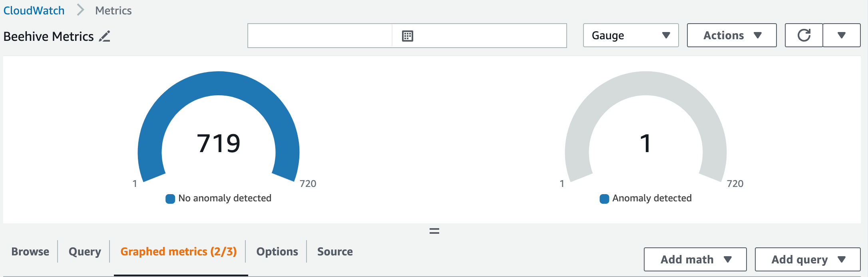Click the panel resize handle icon
This screenshot has height=277, width=868.
(434, 231)
